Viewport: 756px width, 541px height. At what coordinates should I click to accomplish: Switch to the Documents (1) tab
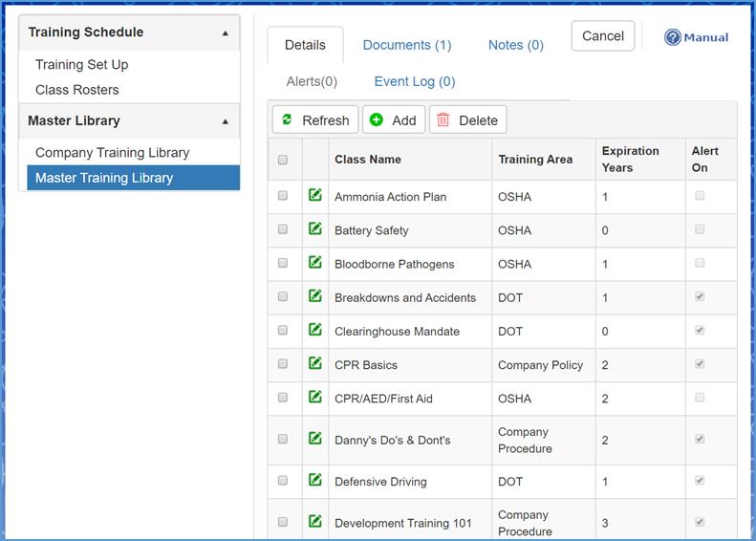tap(407, 45)
